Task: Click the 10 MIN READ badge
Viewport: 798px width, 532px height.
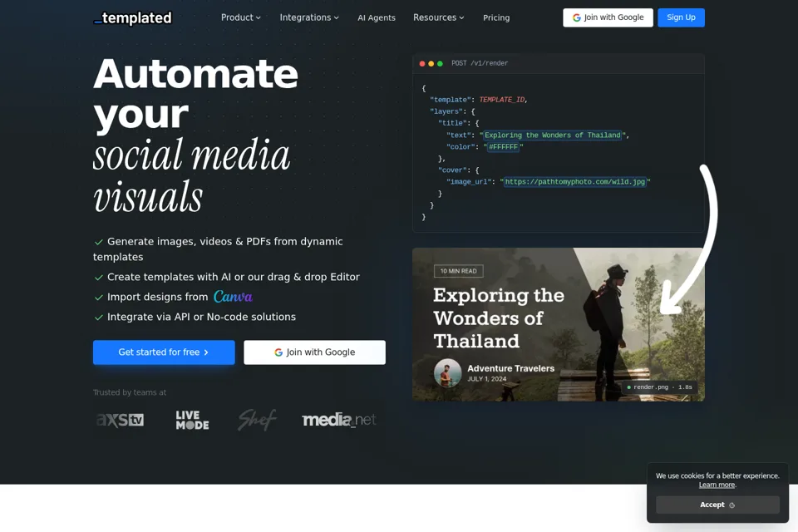Action: click(x=459, y=271)
